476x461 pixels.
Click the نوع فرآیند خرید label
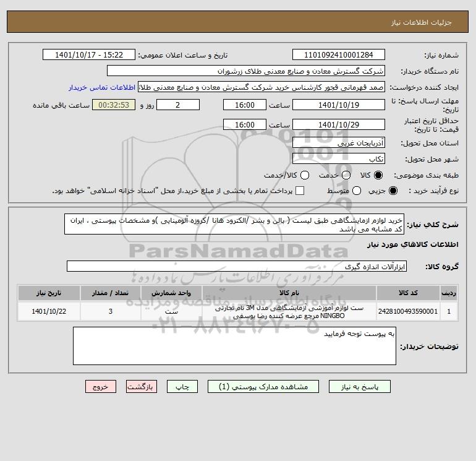click(433, 191)
